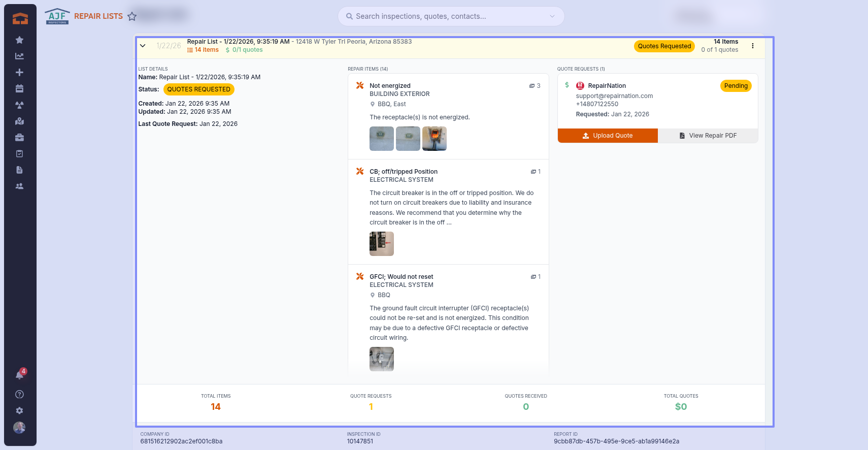Open three-dot menu for repair list

point(753,46)
